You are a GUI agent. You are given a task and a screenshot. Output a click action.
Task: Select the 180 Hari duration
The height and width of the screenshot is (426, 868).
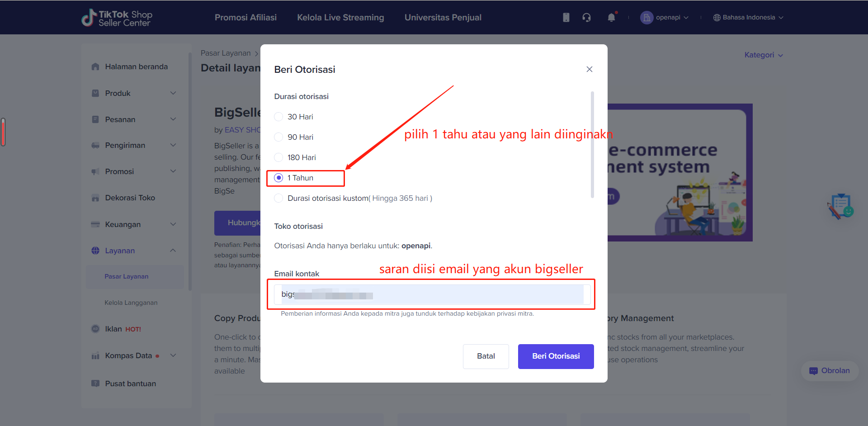point(278,157)
